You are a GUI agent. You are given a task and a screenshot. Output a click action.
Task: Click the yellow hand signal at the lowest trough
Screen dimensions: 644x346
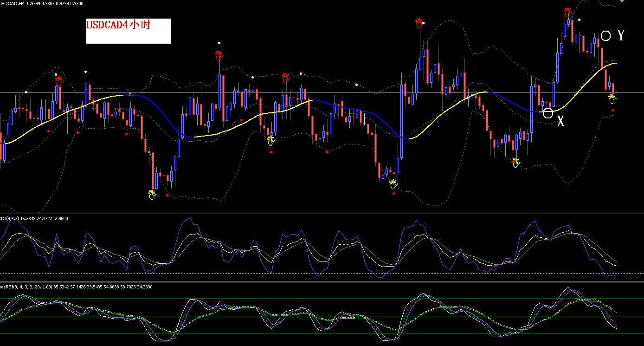pyautogui.click(x=153, y=194)
